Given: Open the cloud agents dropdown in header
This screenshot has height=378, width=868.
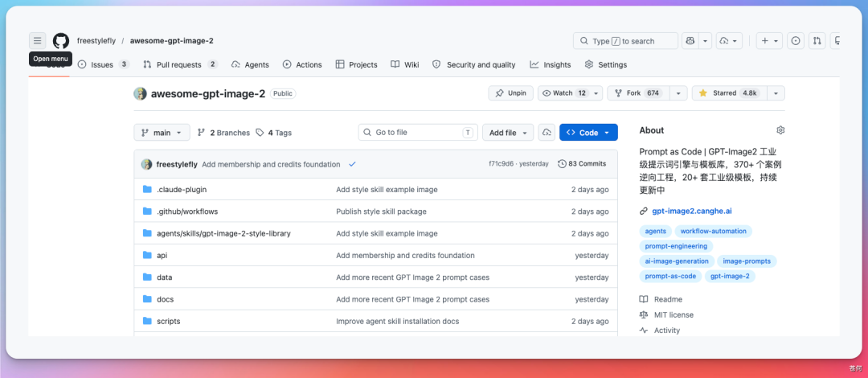Looking at the screenshot, I should 729,40.
